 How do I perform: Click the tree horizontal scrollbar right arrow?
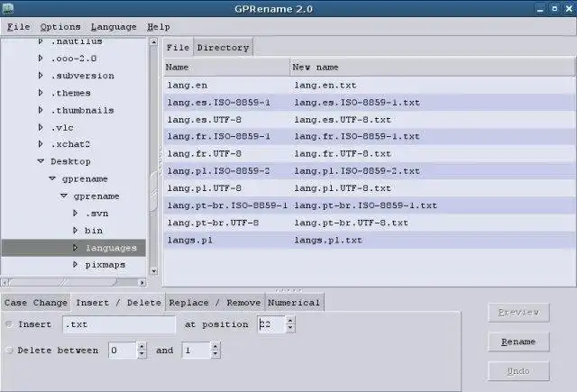click(142, 282)
